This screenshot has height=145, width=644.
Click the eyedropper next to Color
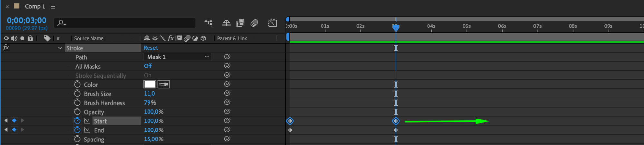click(x=164, y=84)
